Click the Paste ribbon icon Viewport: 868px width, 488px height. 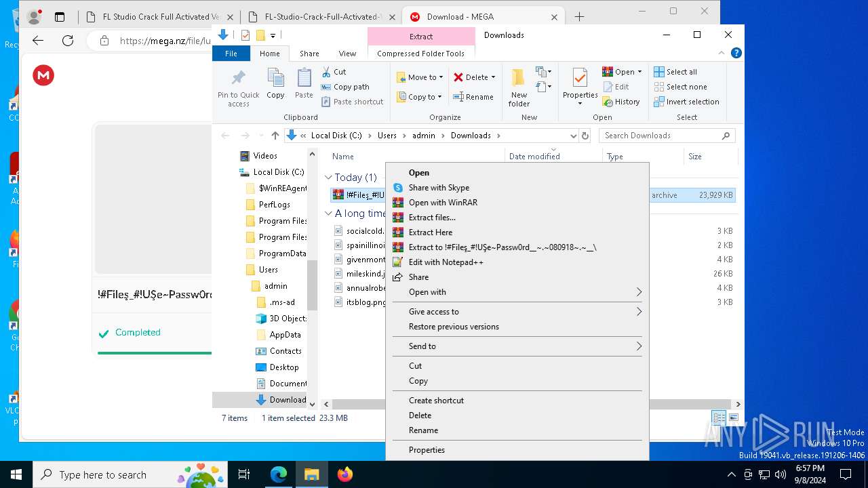[x=304, y=78]
